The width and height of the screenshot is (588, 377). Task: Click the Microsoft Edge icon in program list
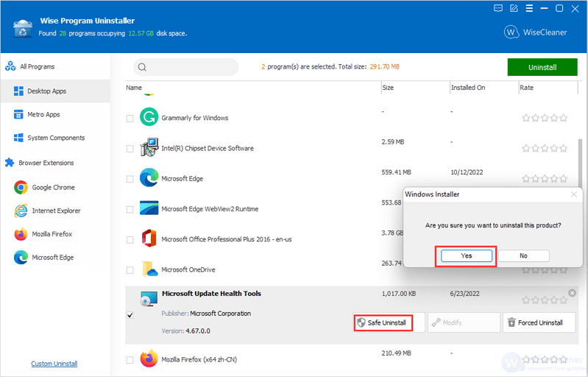pyautogui.click(x=149, y=177)
